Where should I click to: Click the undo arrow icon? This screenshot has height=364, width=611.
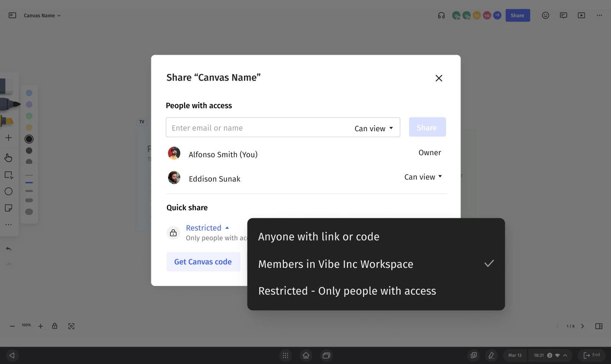(x=8, y=249)
